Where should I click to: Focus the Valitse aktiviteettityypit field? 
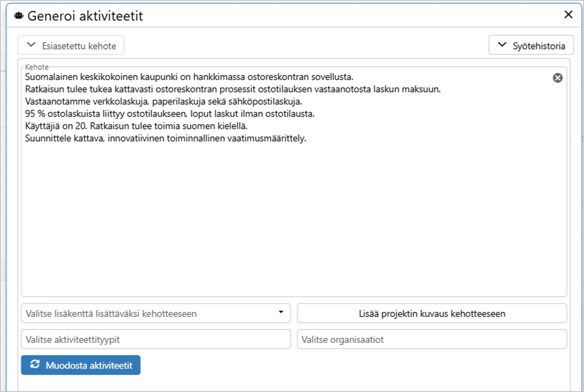tap(156, 340)
